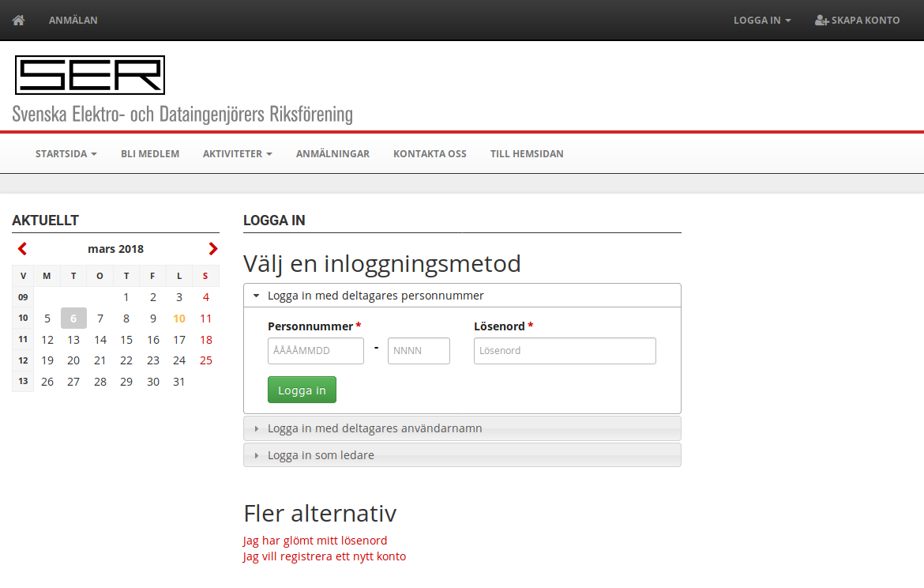Select date 14 in calendar

[x=100, y=340]
